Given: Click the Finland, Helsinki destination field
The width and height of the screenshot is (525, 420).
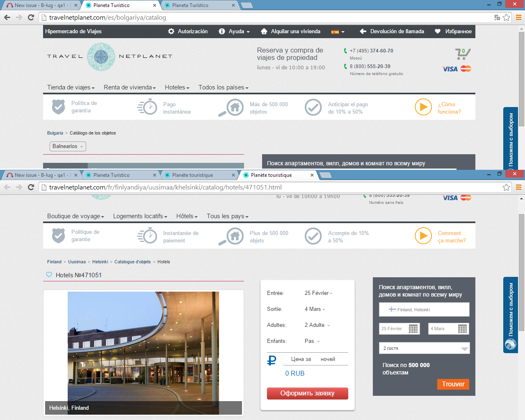Looking at the screenshot, I should [x=424, y=310].
